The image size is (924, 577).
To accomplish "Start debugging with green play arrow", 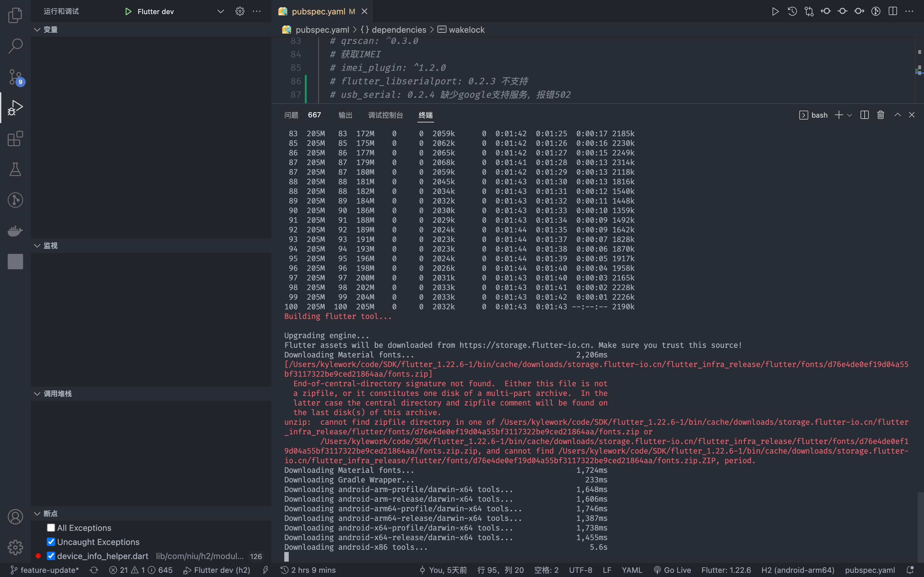I will click(x=128, y=12).
